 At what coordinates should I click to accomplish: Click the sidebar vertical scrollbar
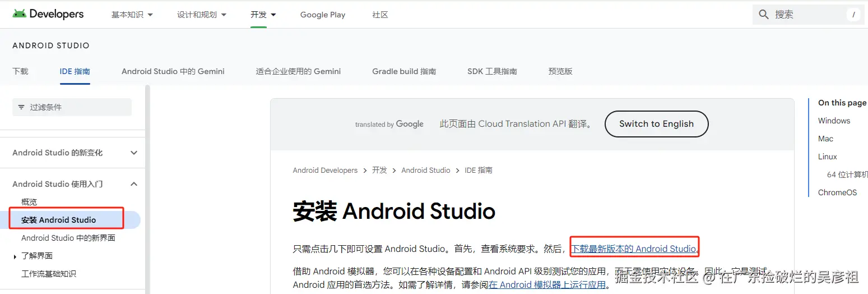pyautogui.click(x=148, y=189)
